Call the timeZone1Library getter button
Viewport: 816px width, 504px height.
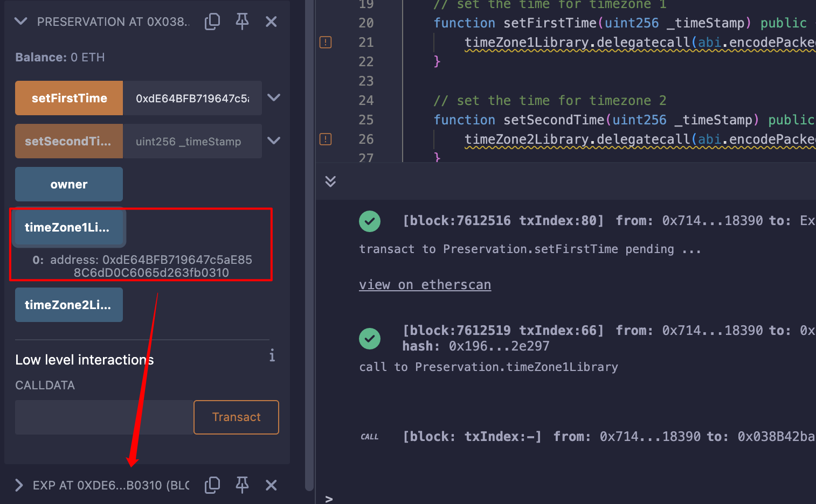tap(69, 227)
